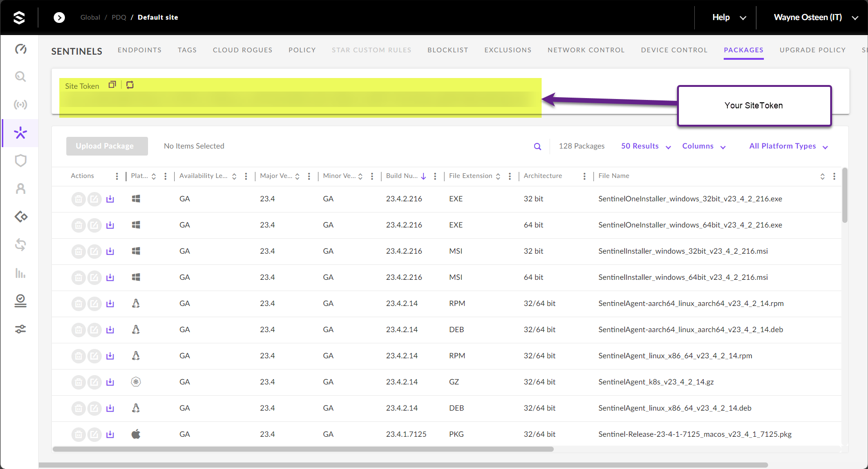Search packages with magnifier icon
The height and width of the screenshot is (469, 868).
537,146
